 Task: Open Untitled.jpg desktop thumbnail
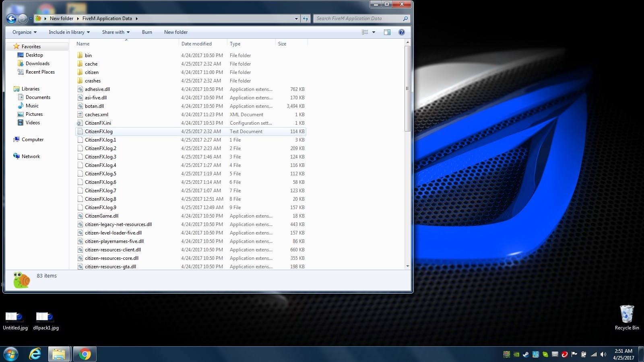pos(15,317)
